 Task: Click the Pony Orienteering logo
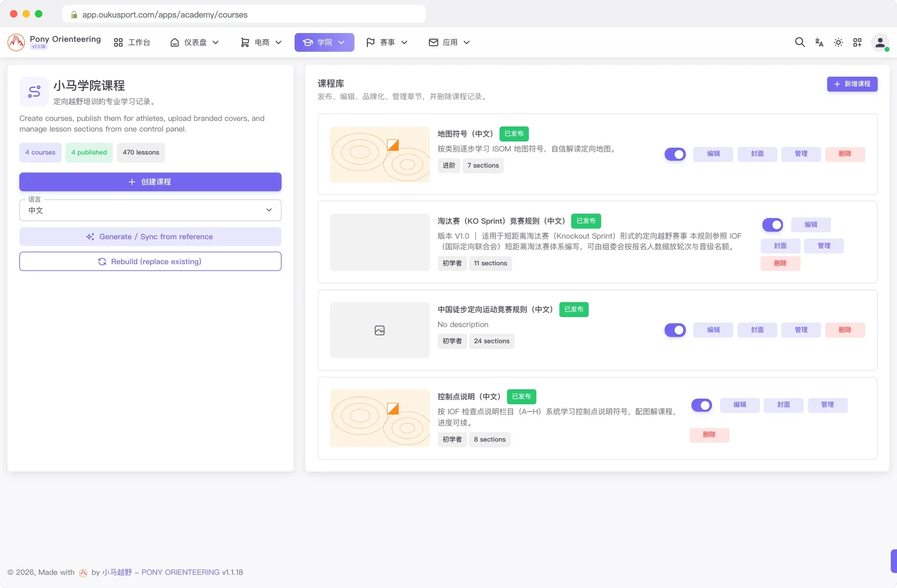point(16,43)
